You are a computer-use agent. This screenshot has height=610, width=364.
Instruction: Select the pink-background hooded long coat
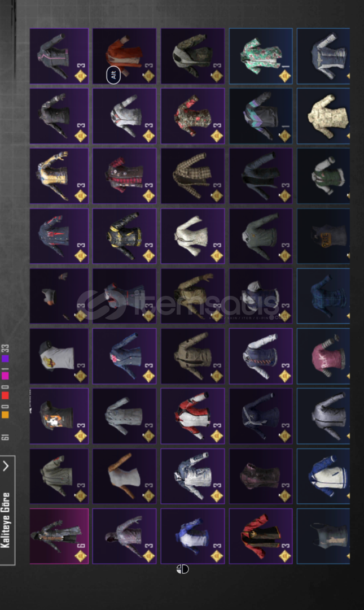(x=59, y=536)
